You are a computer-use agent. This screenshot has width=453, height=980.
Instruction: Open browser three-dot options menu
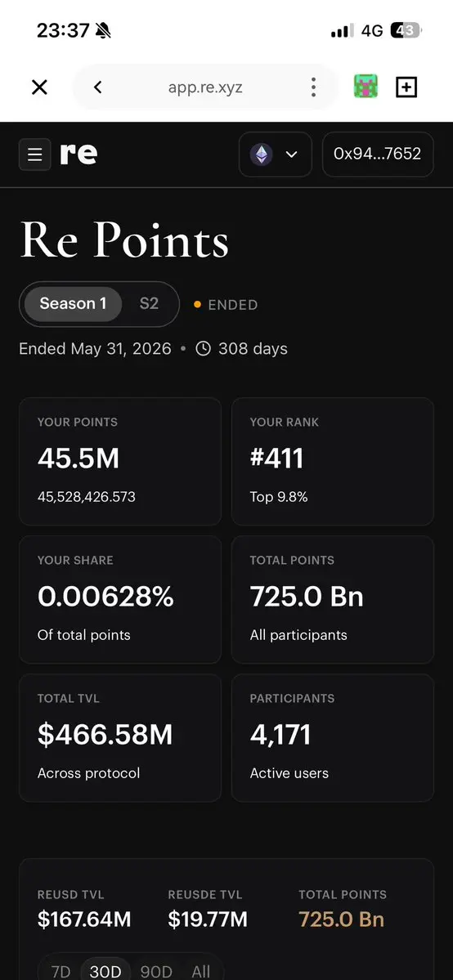(x=313, y=87)
